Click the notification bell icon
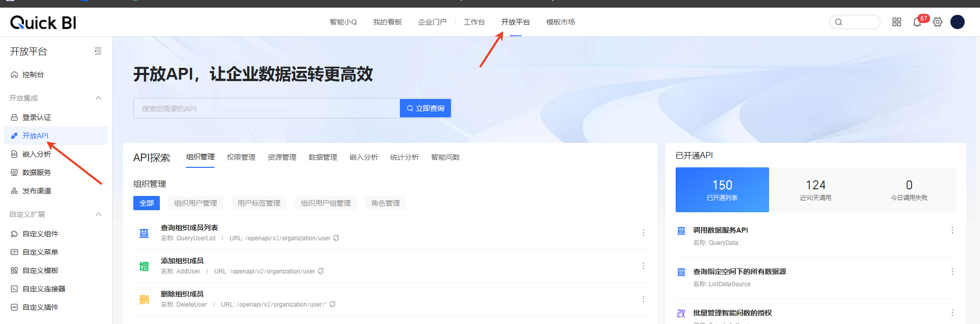This screenshot has height=324, width=980. coord(917,22)
